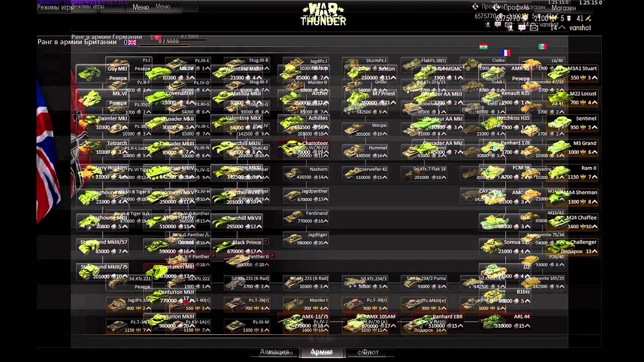Select the Panhard 178 armored car
This screenshot has width=644, height=362.
tap(505, 148)
